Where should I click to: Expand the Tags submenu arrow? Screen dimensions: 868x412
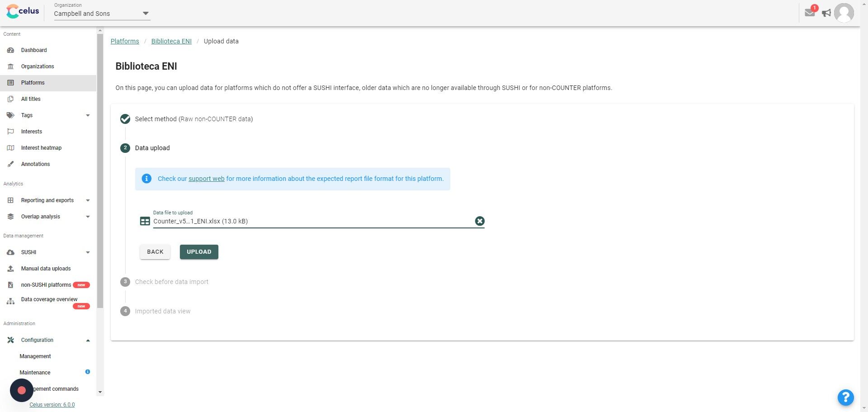point(88,115)
